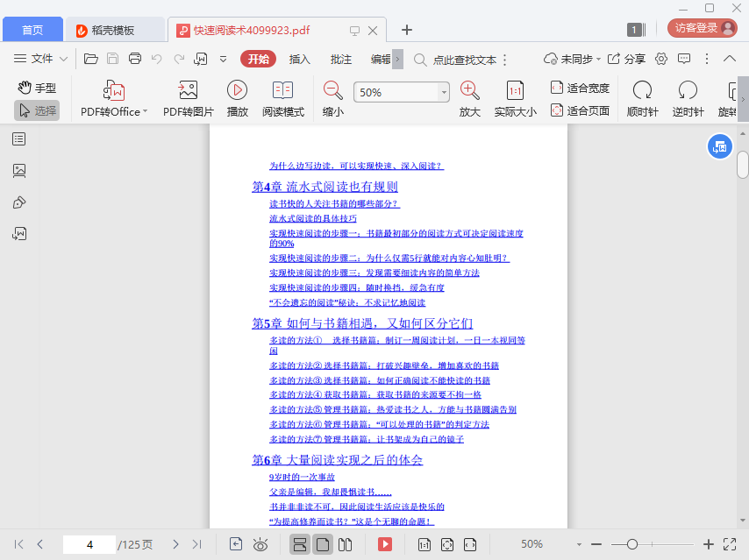Screen dimensions: 749x560
Task: Toggle two-page view
Action: click(x=345, y=544)
